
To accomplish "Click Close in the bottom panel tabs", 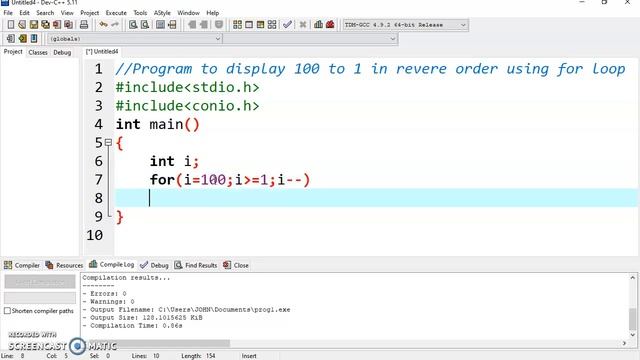I will click(x=236, y=265).
